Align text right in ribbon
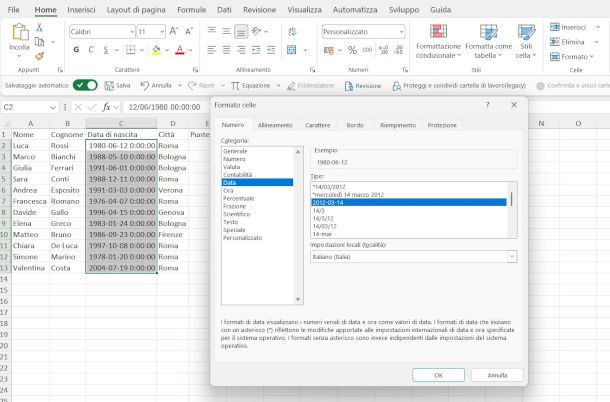The height and width of the screenshot is (402, 610). tap(241, 50)
